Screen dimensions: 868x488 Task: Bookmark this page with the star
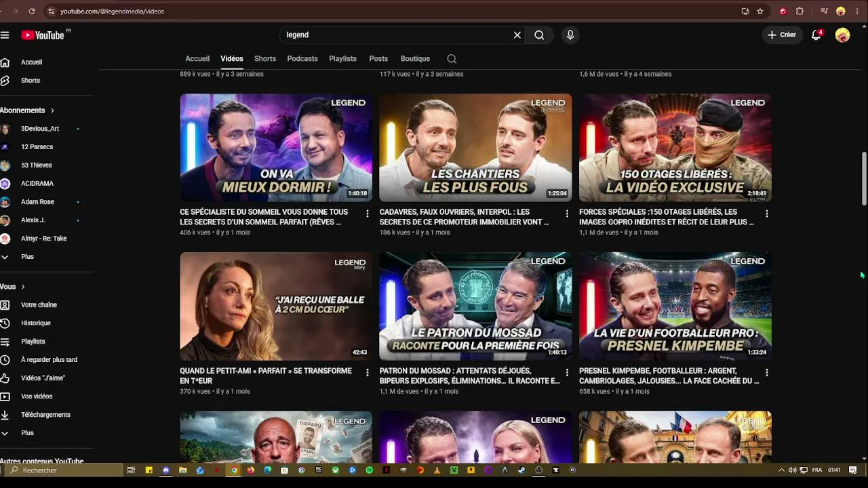[x=760, y=11]
